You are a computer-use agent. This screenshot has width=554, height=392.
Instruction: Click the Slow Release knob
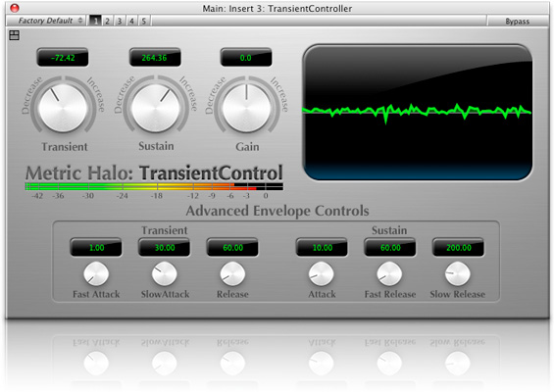coord(457,274)
